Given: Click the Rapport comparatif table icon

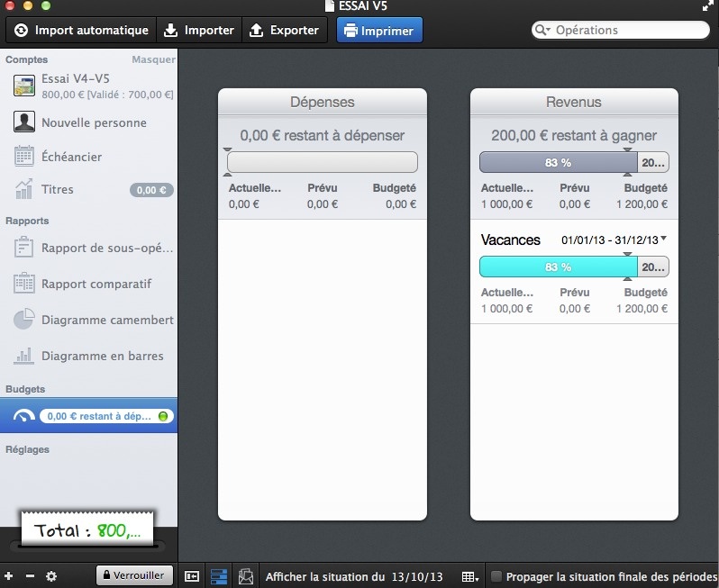Looking at the screenshot, I should [24, 284].
